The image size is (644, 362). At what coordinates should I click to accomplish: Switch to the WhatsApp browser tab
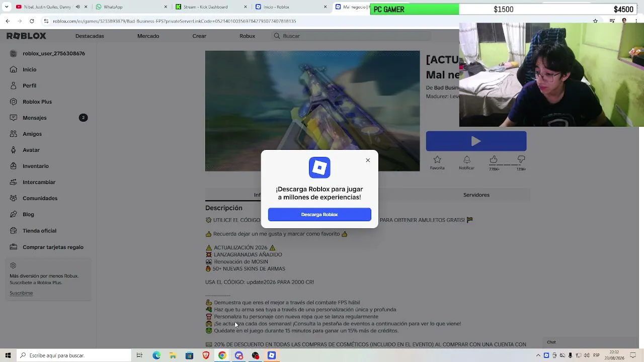[132, 7]
